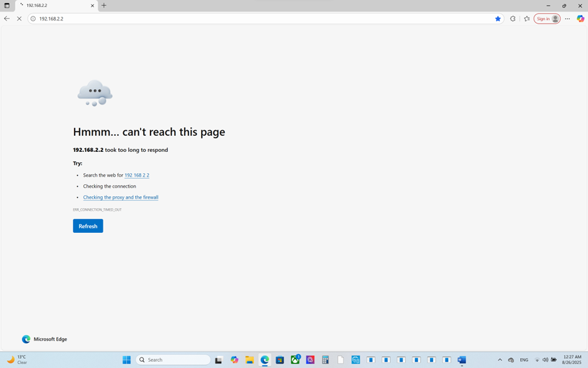Screen dimensions: 588x368
Task: Launch Copilot from the taskbar
Action: click(x=235, y=360)
